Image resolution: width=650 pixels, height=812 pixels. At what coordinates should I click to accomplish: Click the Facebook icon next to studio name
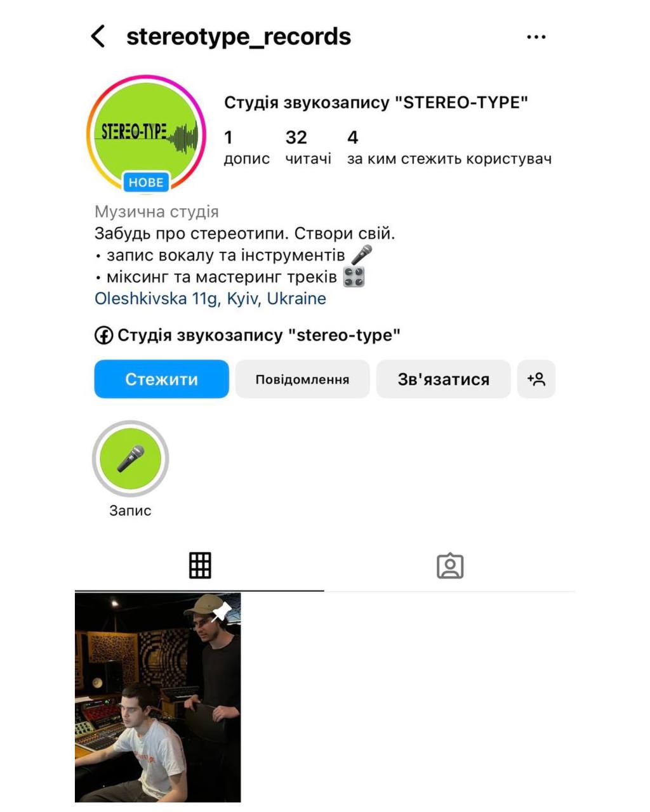[x=103, y=335]
